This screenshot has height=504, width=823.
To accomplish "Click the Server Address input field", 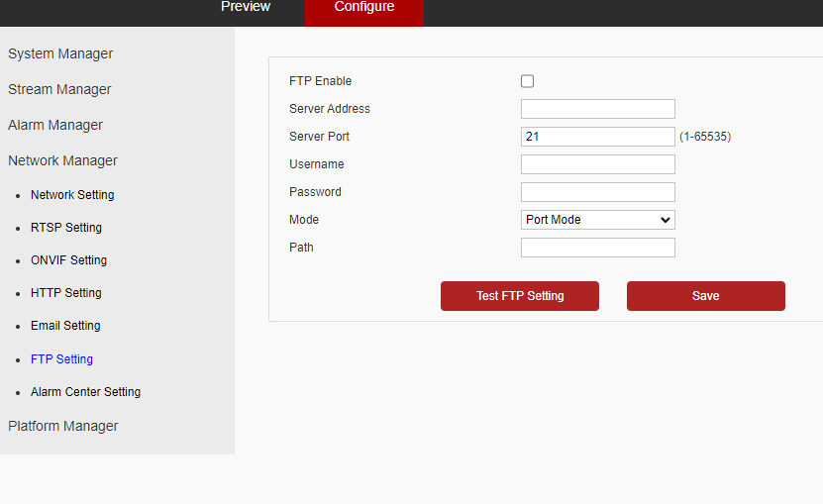I will coord(597,109).
